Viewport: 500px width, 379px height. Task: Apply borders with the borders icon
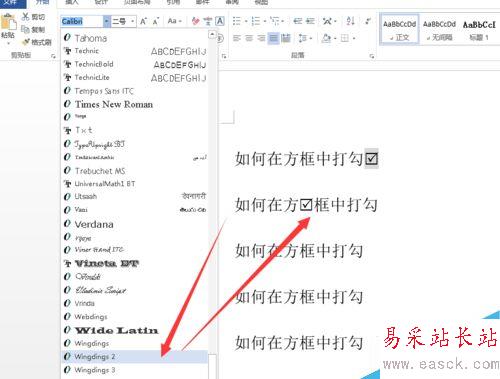(x=345, y=38)
